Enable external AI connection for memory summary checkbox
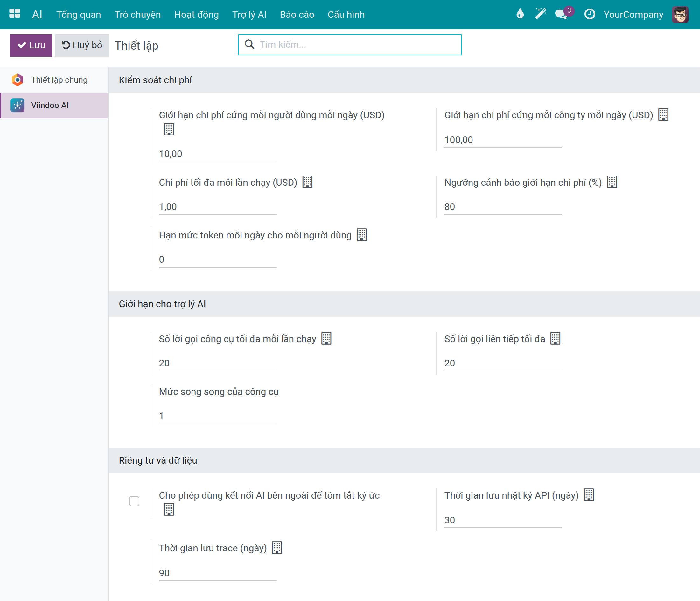Screen dimensions: 700x601 (x=135, y=501)
